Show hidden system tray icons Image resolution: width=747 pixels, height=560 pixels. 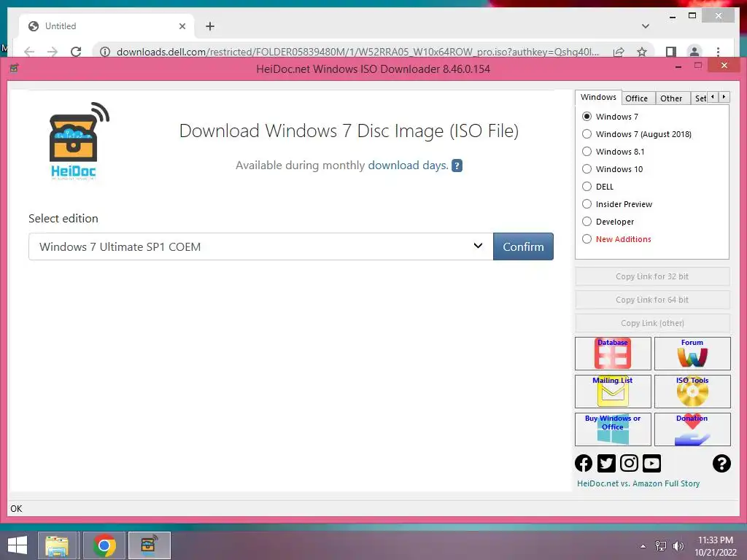point(643,545)
